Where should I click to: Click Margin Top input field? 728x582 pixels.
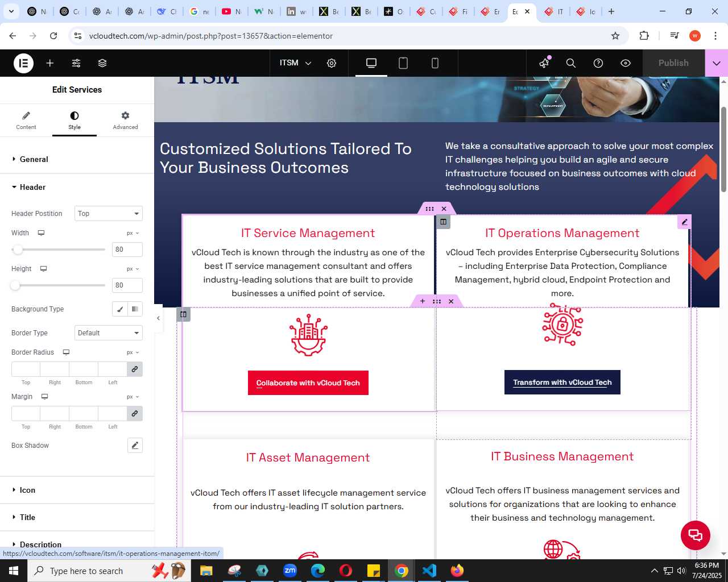pyautogui.click(x=26, y=414)
